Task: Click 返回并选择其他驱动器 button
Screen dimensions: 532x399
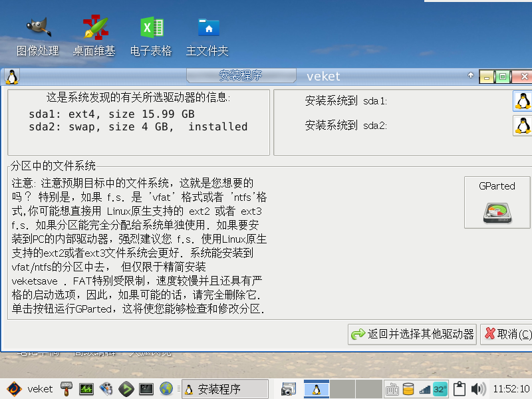Action: click(412, 334)
